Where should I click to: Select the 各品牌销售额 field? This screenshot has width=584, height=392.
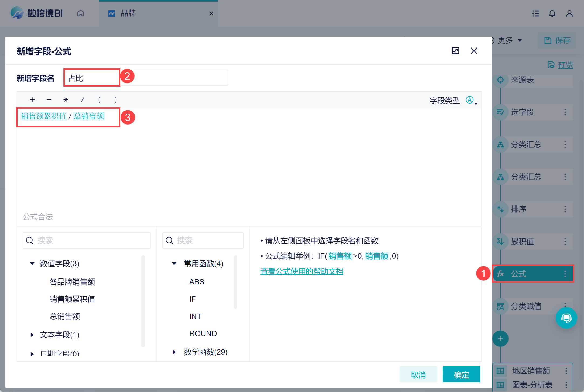(72, 282)
